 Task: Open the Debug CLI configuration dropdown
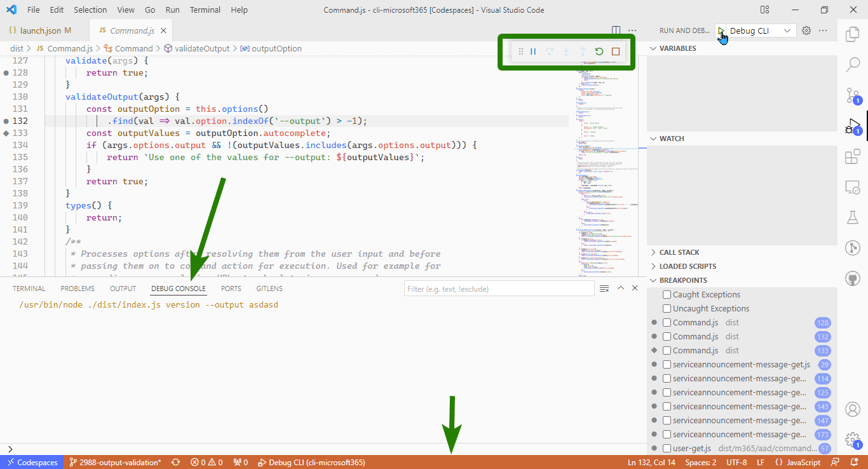(761, 31)
